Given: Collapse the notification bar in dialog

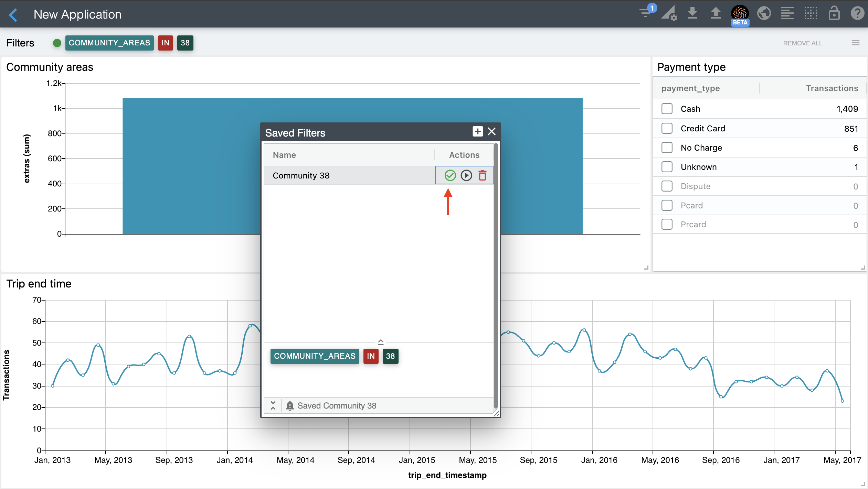Looking at the screenshot, I should [x=273, y=405].
